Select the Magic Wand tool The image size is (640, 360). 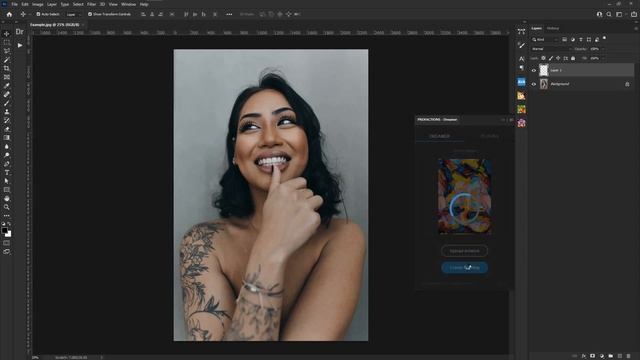pyautogui.click(x=7, y=60)
